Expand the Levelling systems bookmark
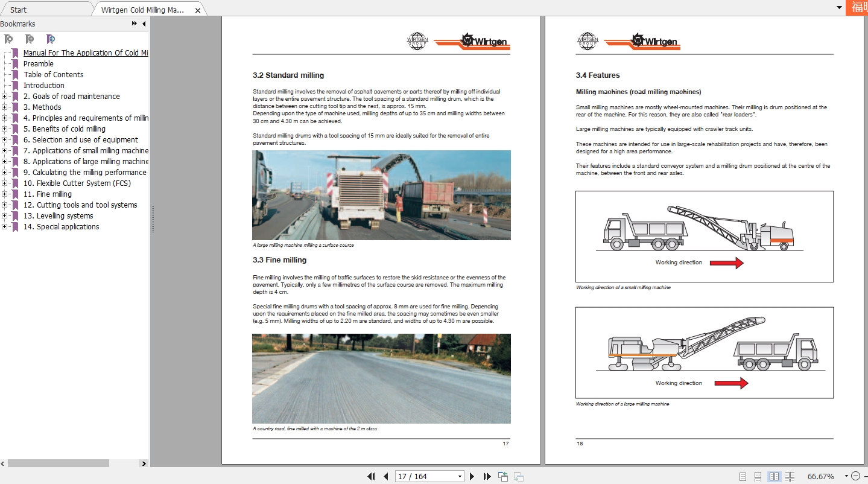Image resolution: width=868 pixels, height=484 pixels. click(5, 215)
